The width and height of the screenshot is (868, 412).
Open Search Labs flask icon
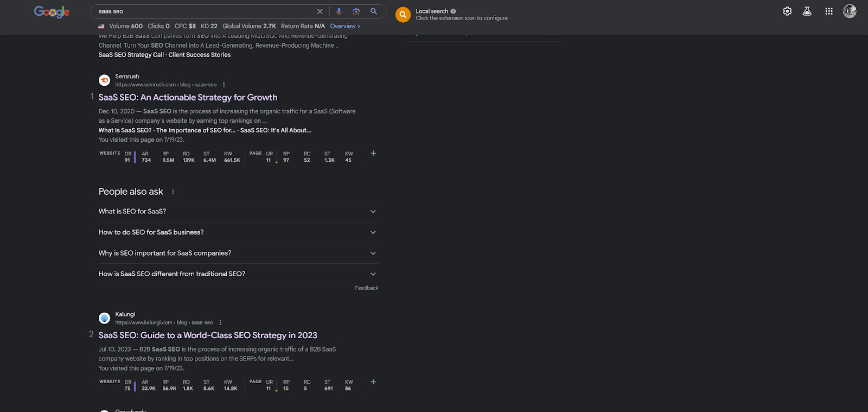[x=807, y=11]
